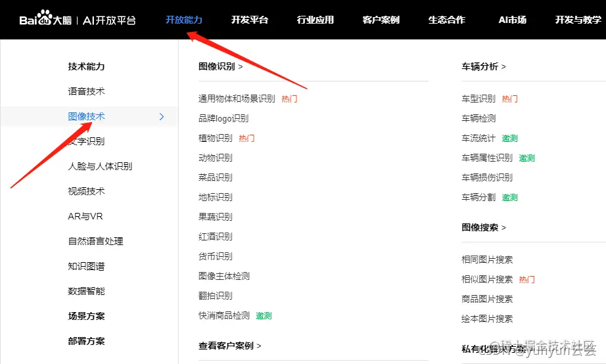Click 热门 tag beside 车型识别
Screen dimensions: 606x364
(510, 99)
